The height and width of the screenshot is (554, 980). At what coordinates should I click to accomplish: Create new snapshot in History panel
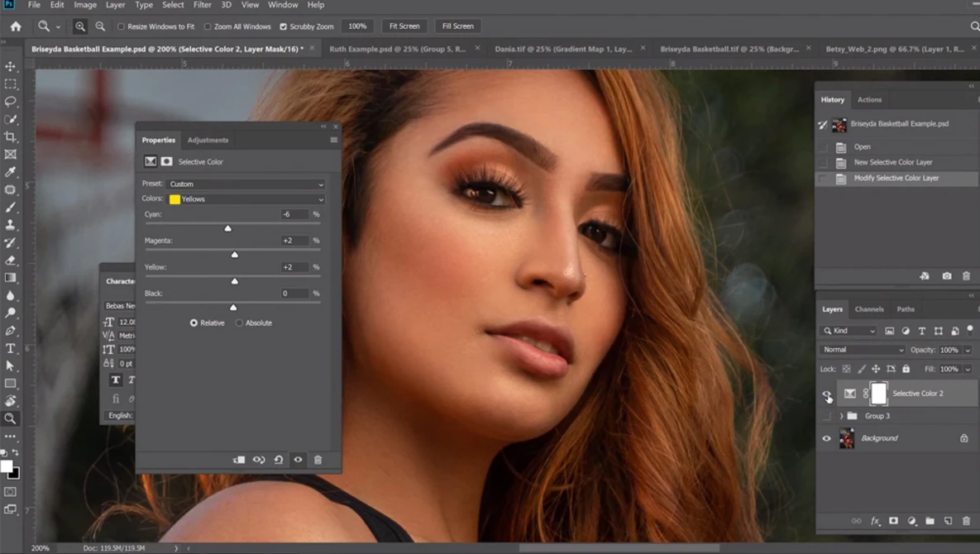[x=947, y=276]
